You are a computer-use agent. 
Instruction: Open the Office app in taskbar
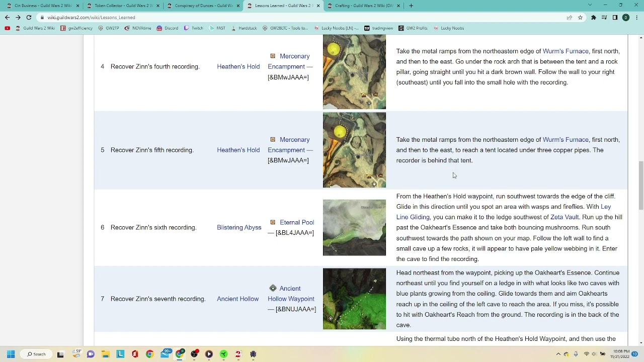tap(135, 354)
